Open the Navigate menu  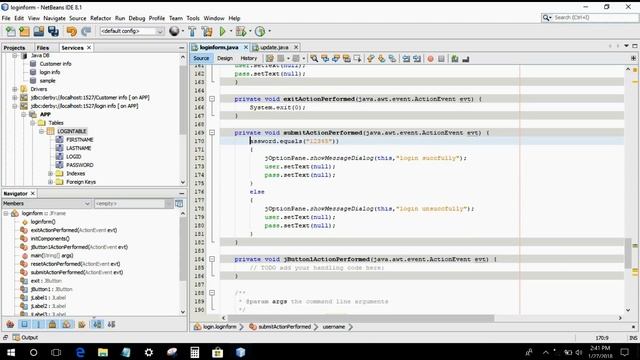coord(54,18)
